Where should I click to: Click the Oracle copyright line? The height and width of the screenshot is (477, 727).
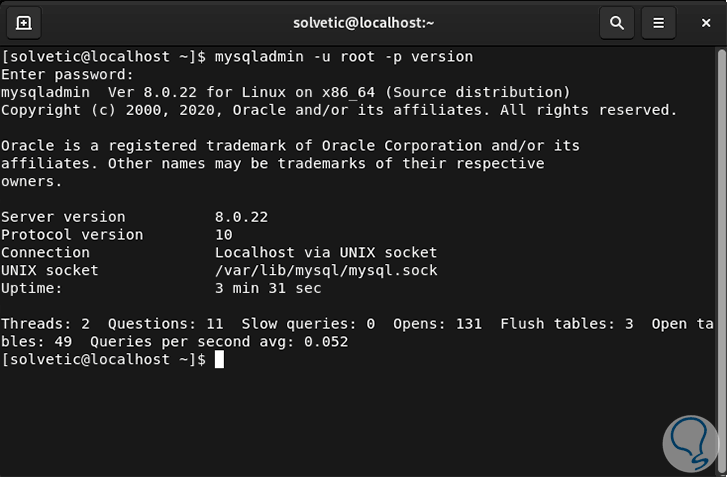[x=338, y=111]
